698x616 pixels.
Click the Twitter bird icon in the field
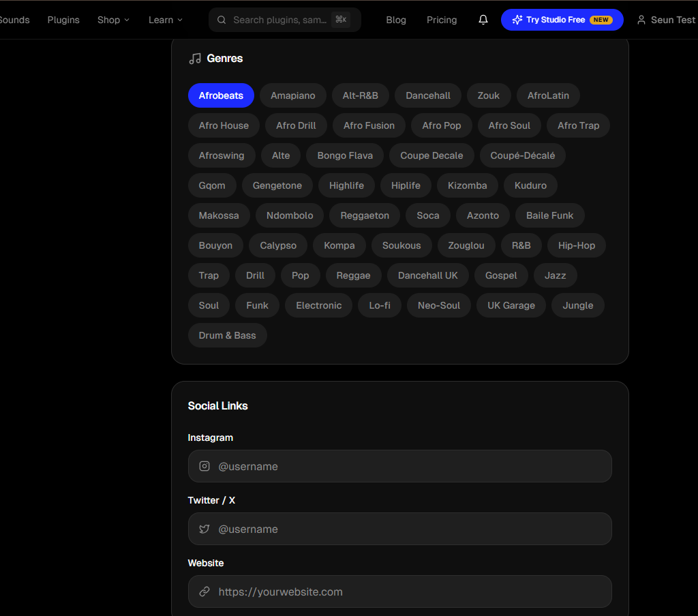(x=204, y=529)
